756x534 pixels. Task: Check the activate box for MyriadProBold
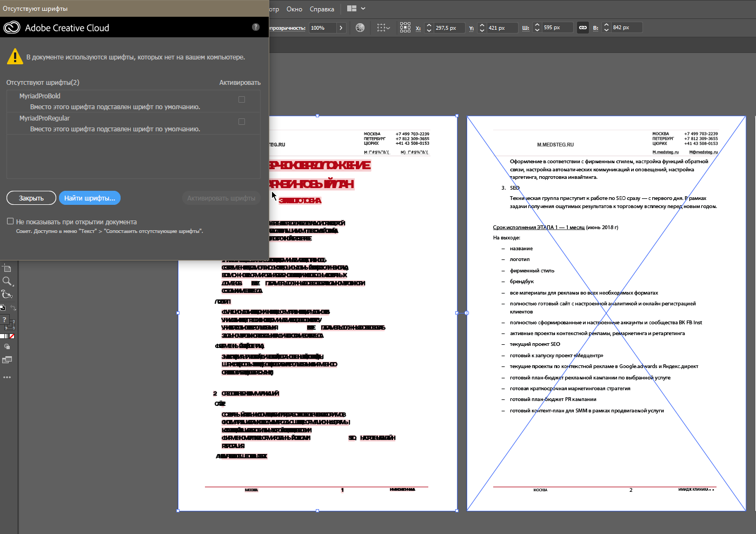[x=242, y=99]
